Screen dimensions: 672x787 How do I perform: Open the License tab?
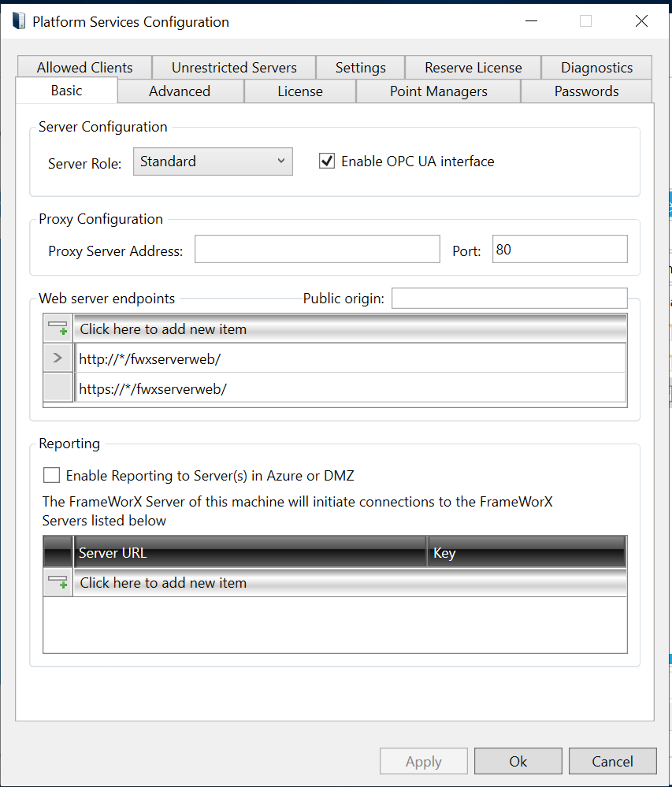coord(300,91)
